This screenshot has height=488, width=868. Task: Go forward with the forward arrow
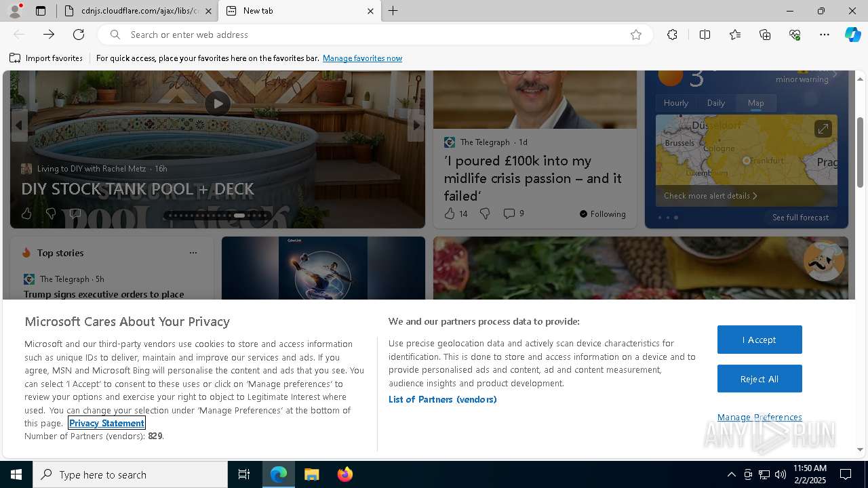[49, 35]
